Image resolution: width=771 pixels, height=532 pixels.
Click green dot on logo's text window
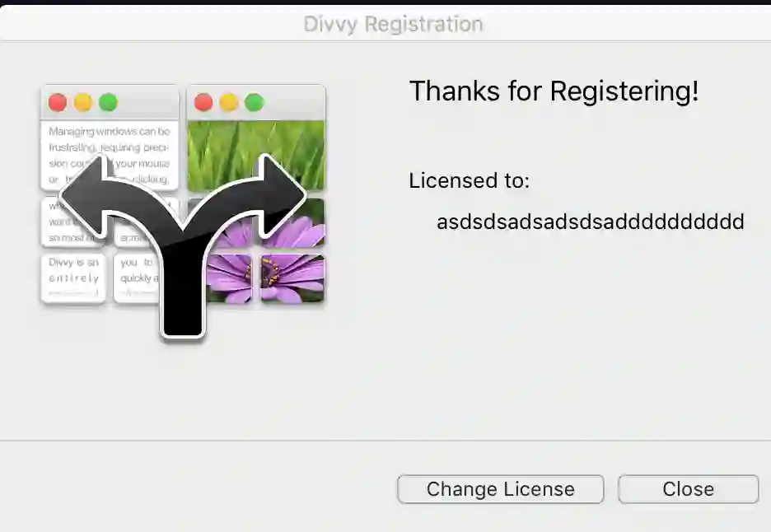108,103
